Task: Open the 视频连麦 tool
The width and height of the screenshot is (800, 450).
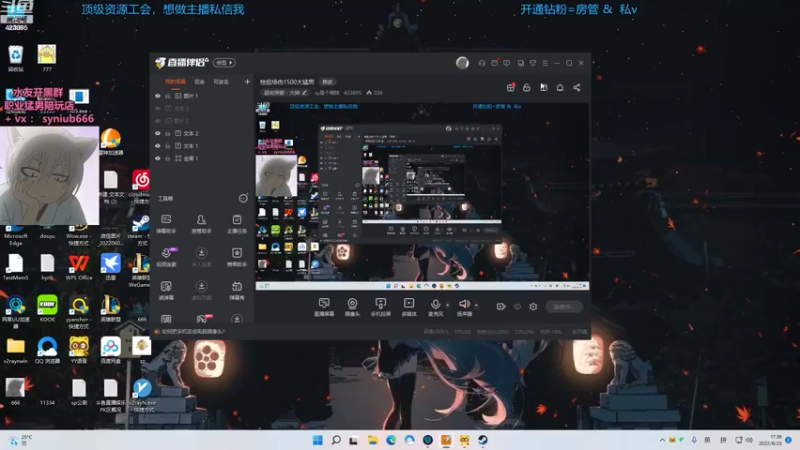Action: [x=166, y=257]
